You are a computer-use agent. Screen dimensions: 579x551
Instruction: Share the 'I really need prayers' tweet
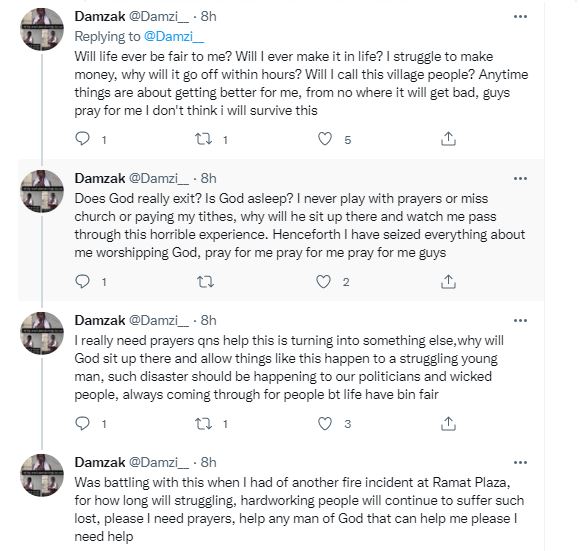coord(448,423)
